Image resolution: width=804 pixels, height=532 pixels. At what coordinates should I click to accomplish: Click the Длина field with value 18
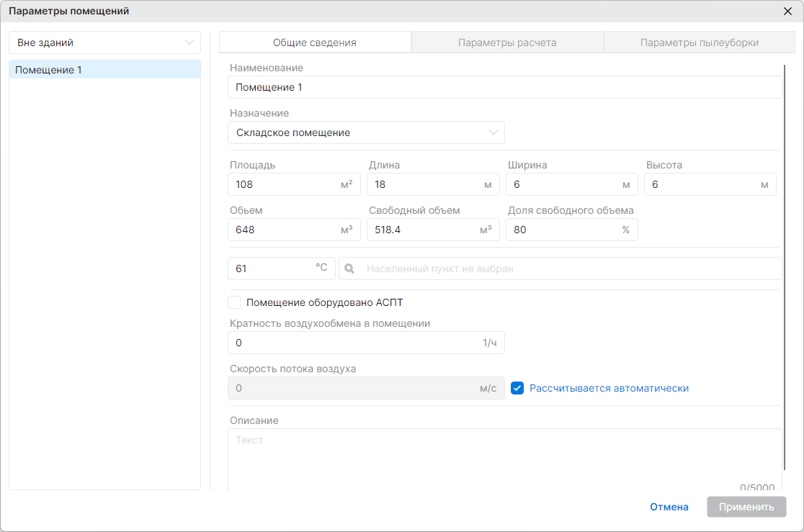point(433,184)
